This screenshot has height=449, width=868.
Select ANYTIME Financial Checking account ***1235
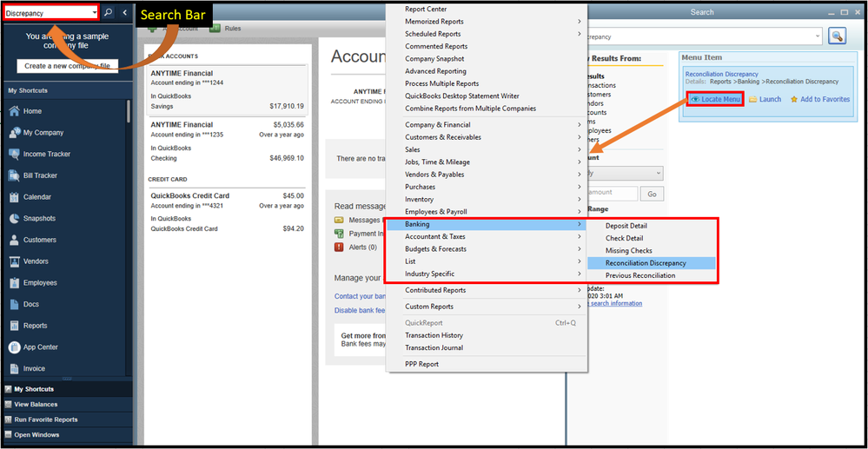[x=227, y=142]
